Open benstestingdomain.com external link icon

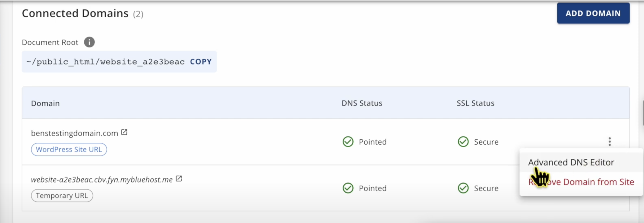click(124, 132)
